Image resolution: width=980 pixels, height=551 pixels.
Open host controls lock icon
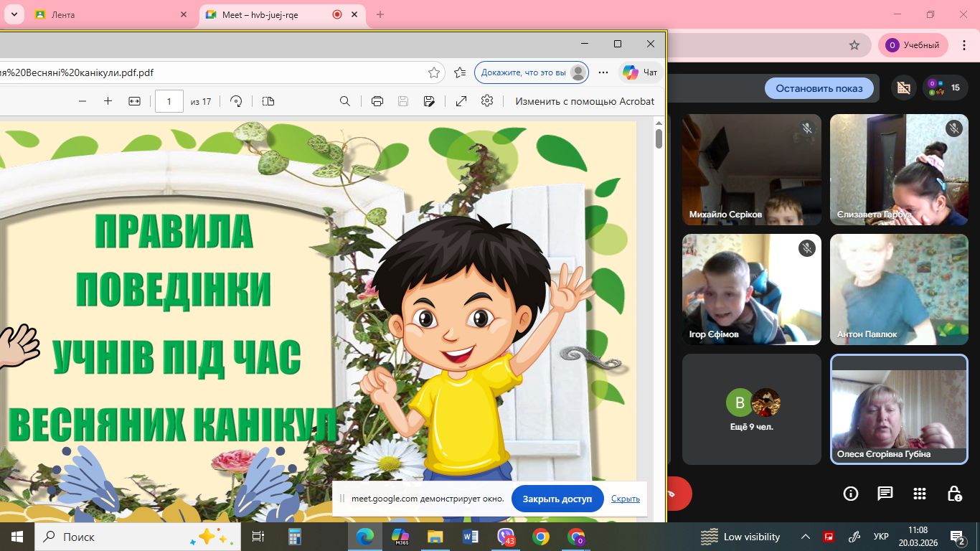pos(954,494)
